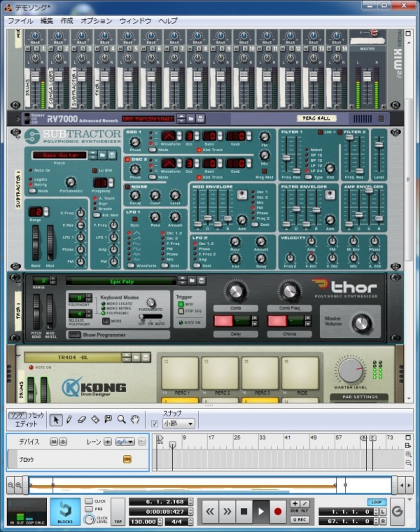Image resolution: width=420 pixels, height=532 pixels.
Task: Enable Thor STEP SEQ trigger
Action: pos(181,311)
